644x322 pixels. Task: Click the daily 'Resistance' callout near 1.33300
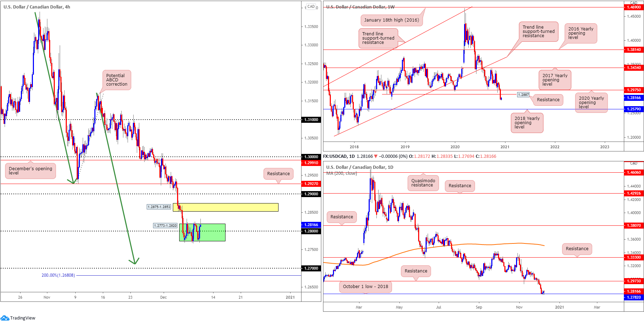coord(577,249)
